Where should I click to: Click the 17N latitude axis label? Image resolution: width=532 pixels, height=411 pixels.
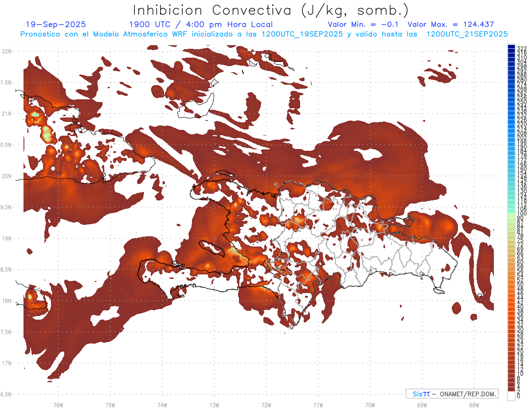point(7,363)
